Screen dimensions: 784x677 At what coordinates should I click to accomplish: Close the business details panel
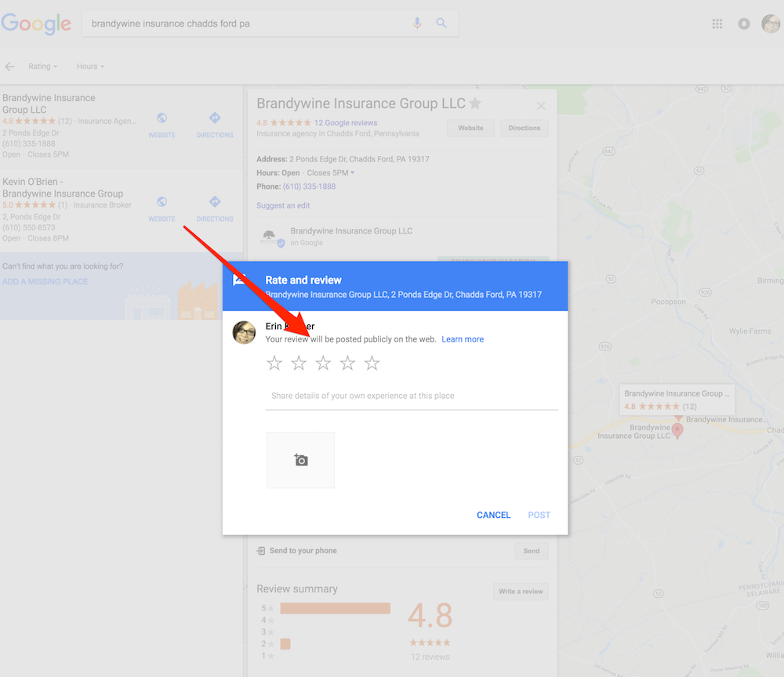(541, 106)
